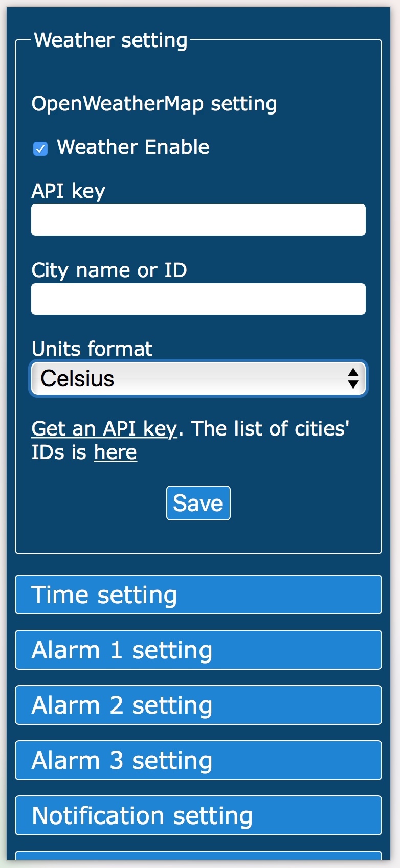Viewport: 400px width, 868px height.
Task: Expand the Notification setting section
Action: click(x=198, y=815)
